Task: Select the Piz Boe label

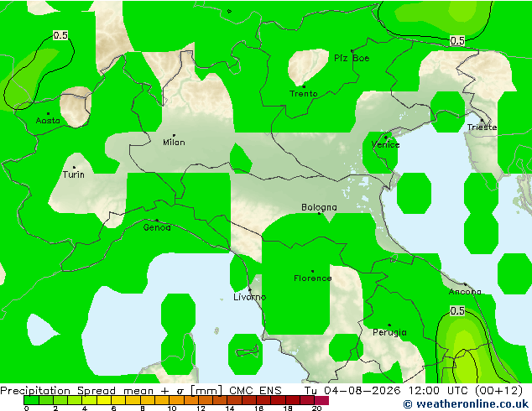Action: coord(352,59)
